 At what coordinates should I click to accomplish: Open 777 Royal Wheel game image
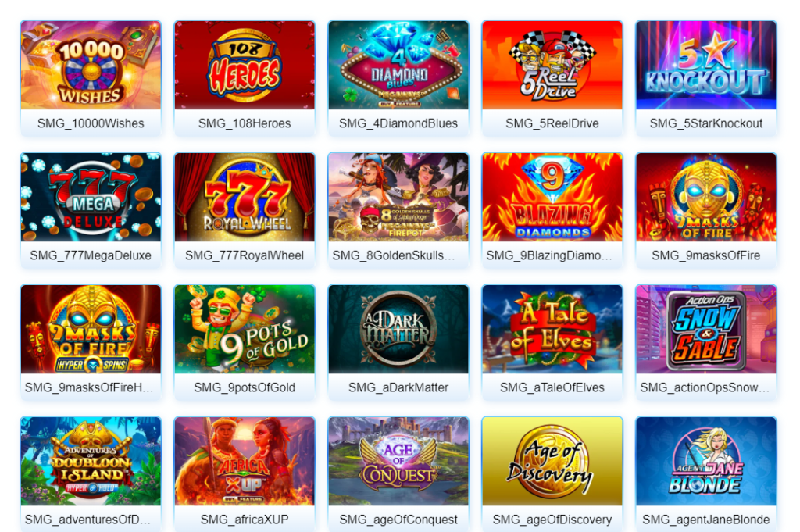(245, 198)
